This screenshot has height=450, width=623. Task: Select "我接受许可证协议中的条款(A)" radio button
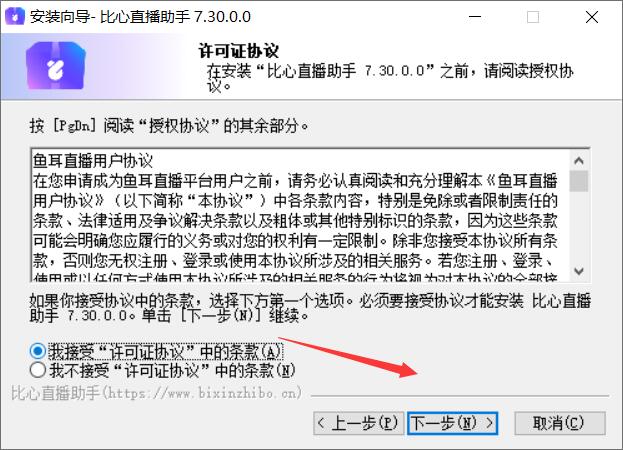point(38,351)
